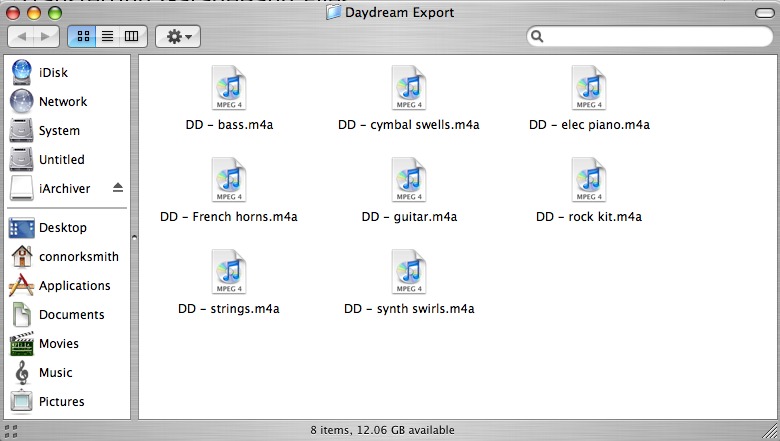Click the 'iArchiver' sidebar label

[x=65, y=188]
